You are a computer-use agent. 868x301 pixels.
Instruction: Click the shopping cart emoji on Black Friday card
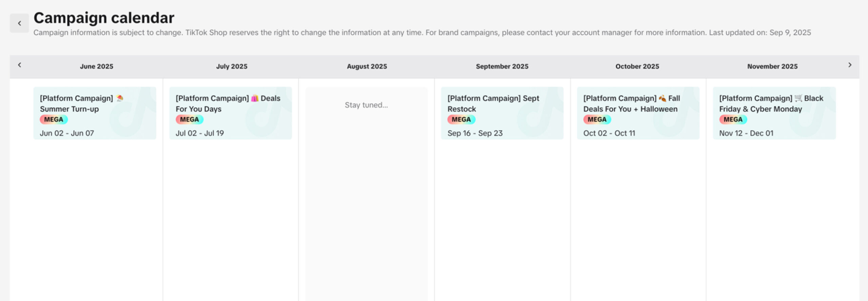coord(798,98)
